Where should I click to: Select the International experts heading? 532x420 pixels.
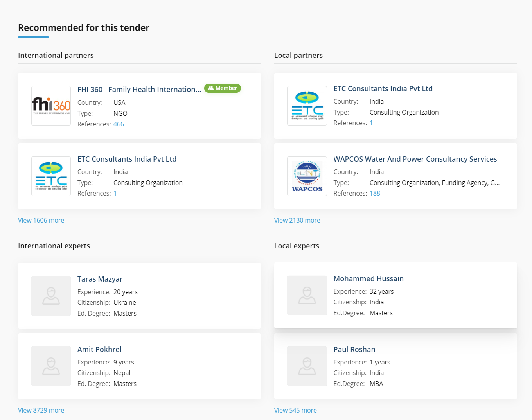54,246
